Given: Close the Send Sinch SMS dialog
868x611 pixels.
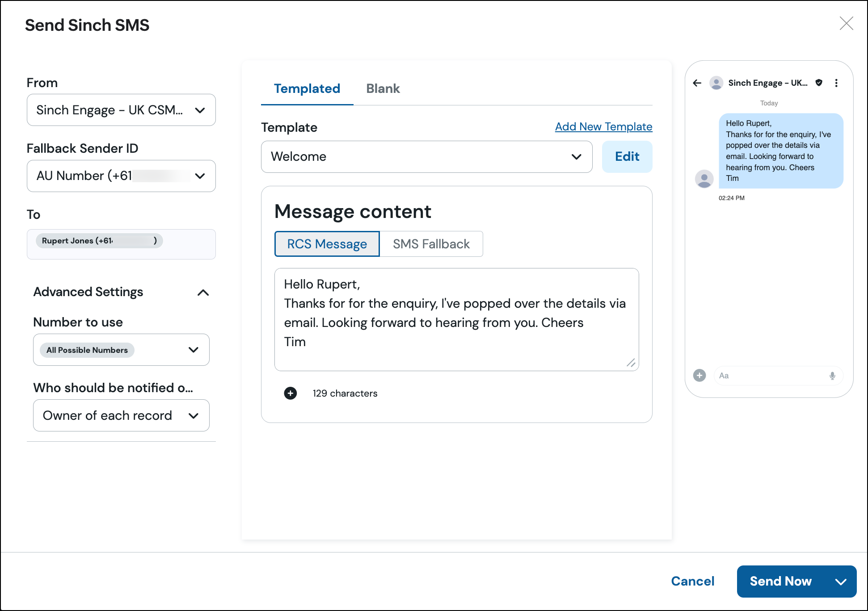Looking at the screenshot, I should 846,24.
